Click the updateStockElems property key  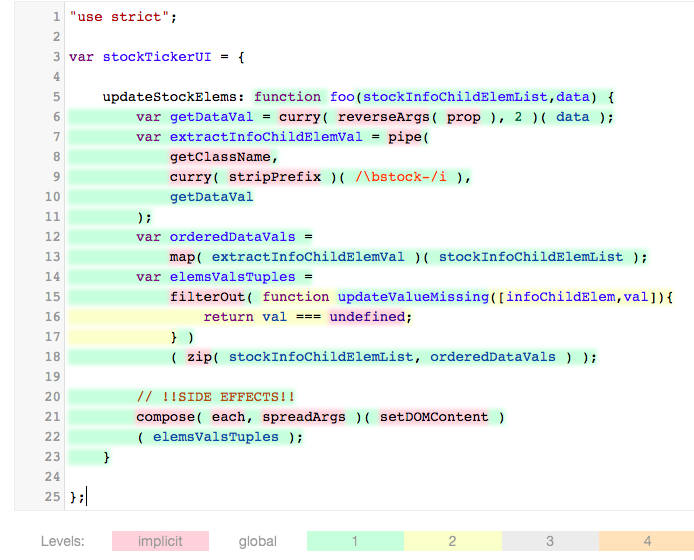pyautogui.click(x=169, y=97)
